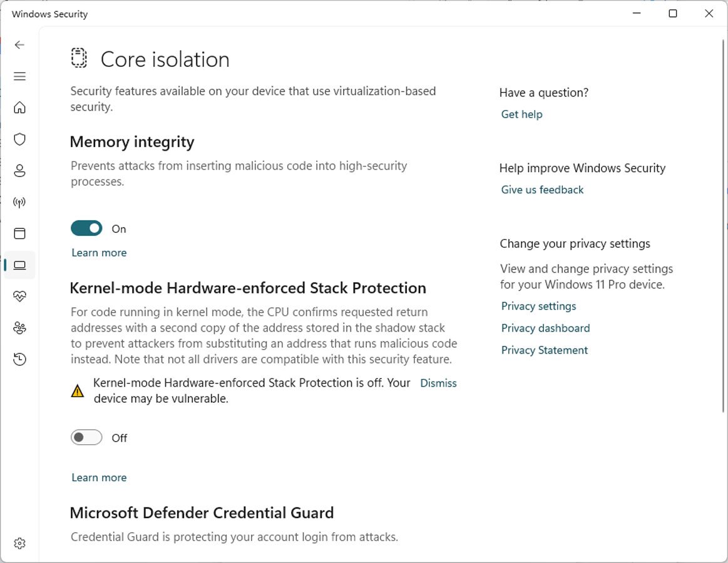Dismiss the Stack Protection warning
Screen dimensions: 728x563
tap(438, 383)
